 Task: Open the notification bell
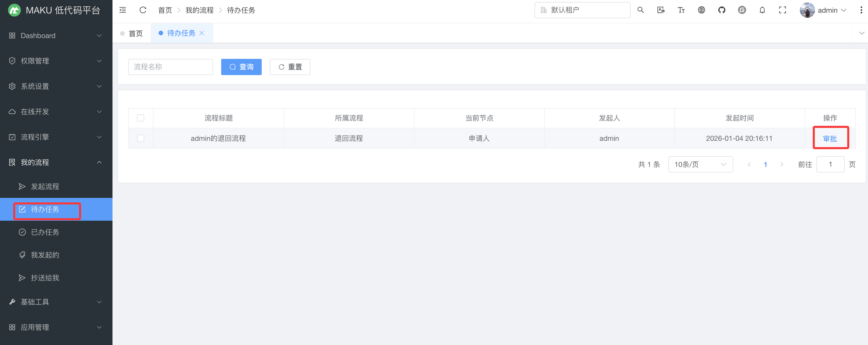coord(762,10)
